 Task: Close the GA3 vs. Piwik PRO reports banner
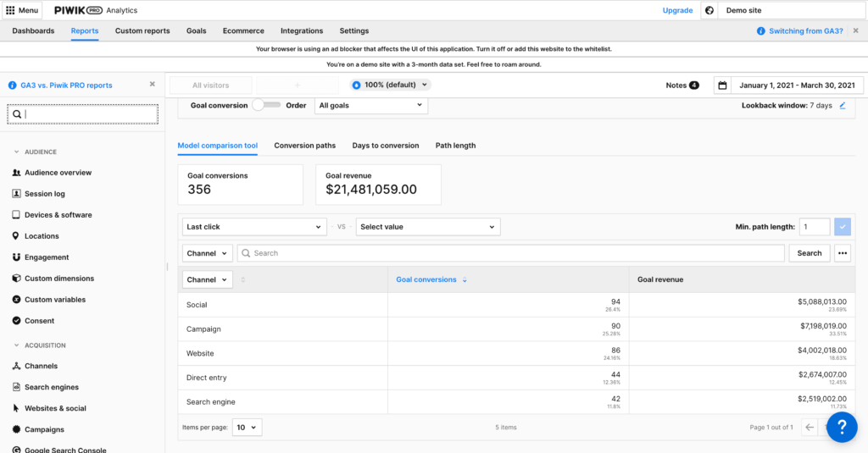pyautogui.click(x=153, y=85)
